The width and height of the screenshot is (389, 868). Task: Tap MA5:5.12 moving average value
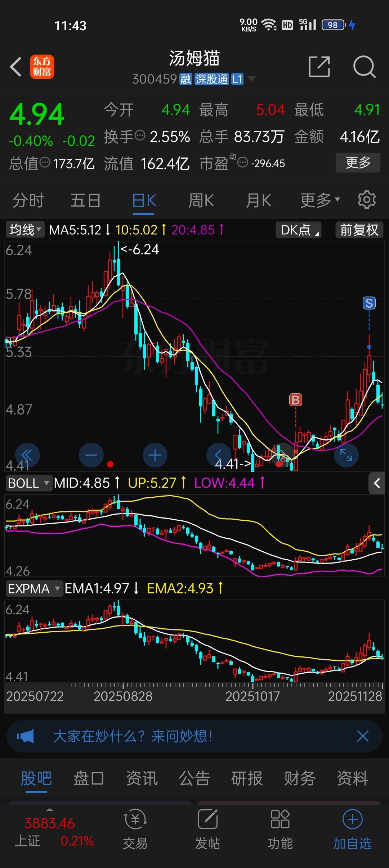75,230
